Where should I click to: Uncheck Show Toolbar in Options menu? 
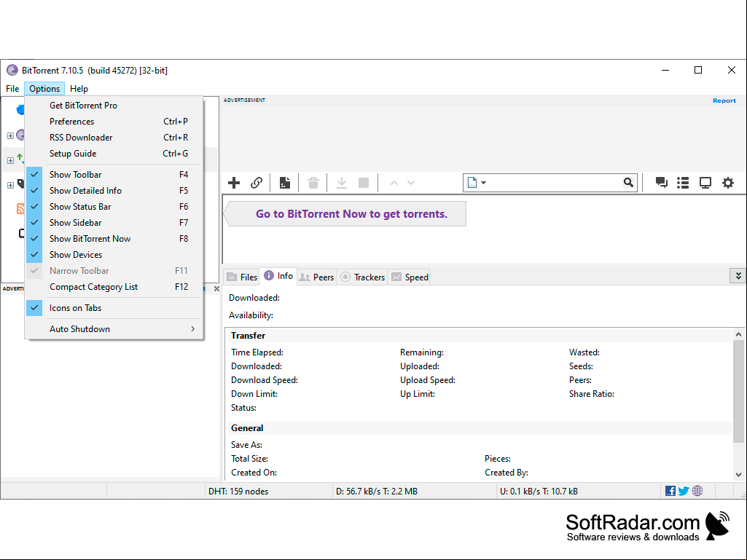click(114, 175)
